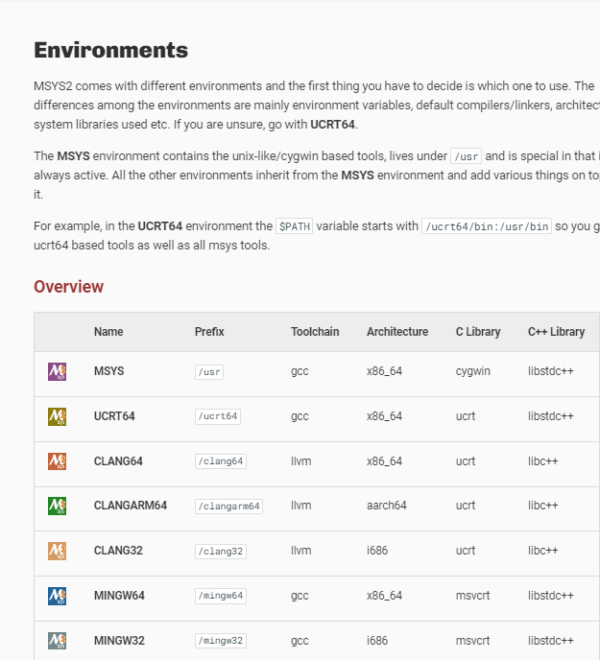600x660 pixels.
Task: Click the gray MINGW32 environment icon
Action: pos(57,640)
